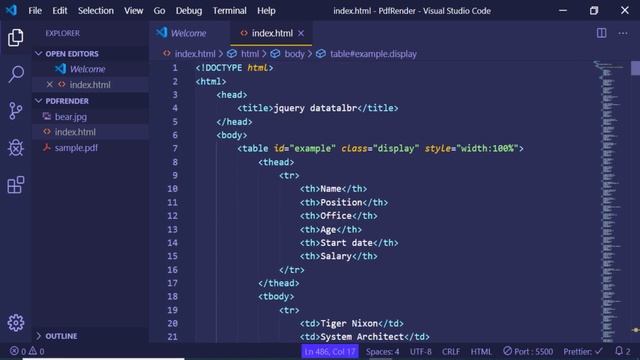Image resolution: width=640 pixels, height=360 pixels.
Task: Open the File menu
Action: [35, 11]
